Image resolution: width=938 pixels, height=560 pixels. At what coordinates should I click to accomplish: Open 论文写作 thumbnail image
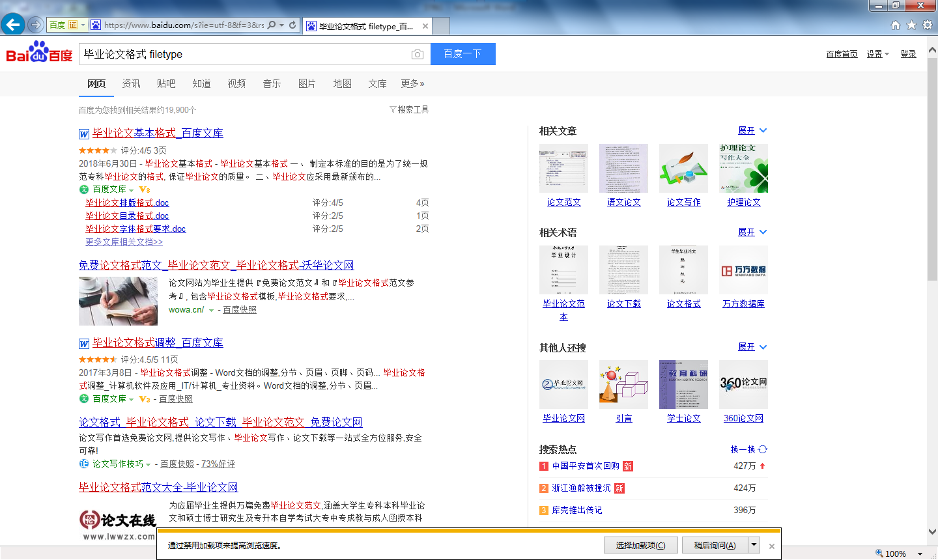point(683,168)
